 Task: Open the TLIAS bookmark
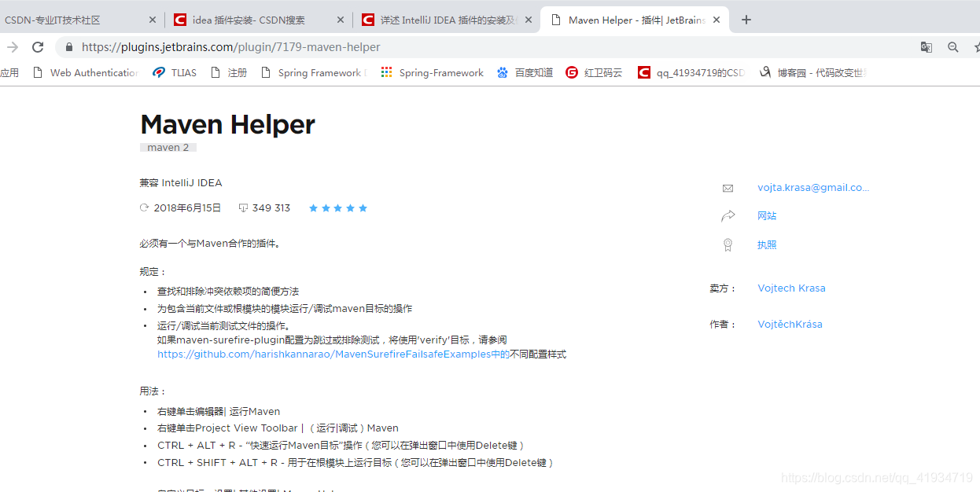pyautogui.click(x=175, y=72)
